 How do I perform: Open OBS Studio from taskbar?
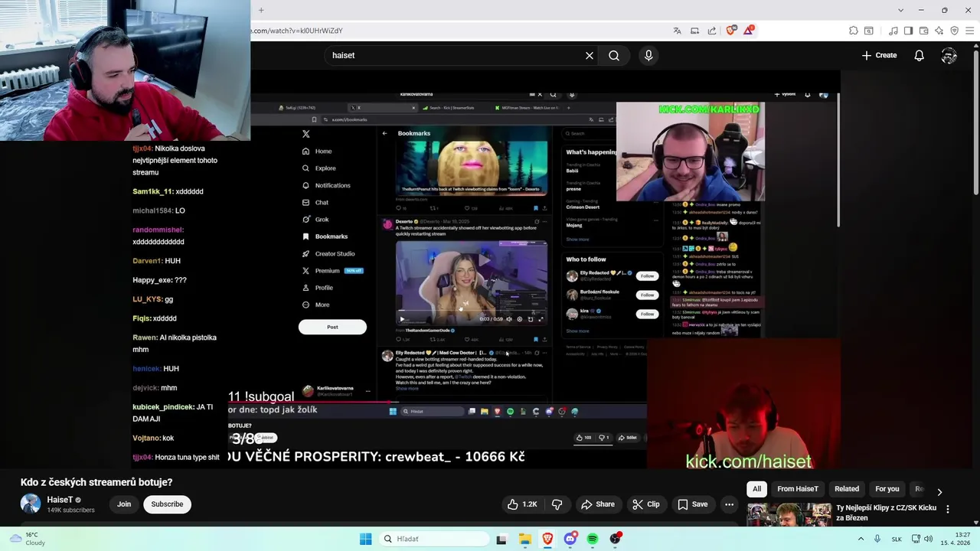(616, 539)
